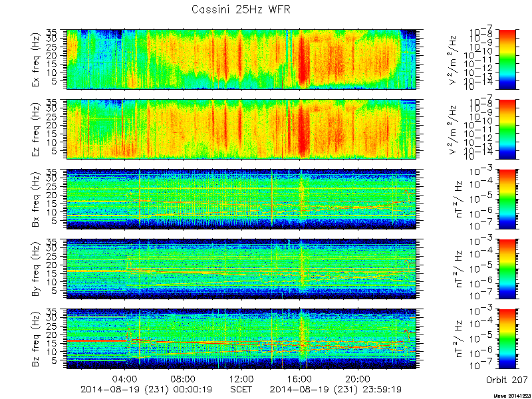This screenshot has width=532, height=399.
Task: Click the nT²/Hz unit label of Bz colorbar
Action: tap(458, 339)
